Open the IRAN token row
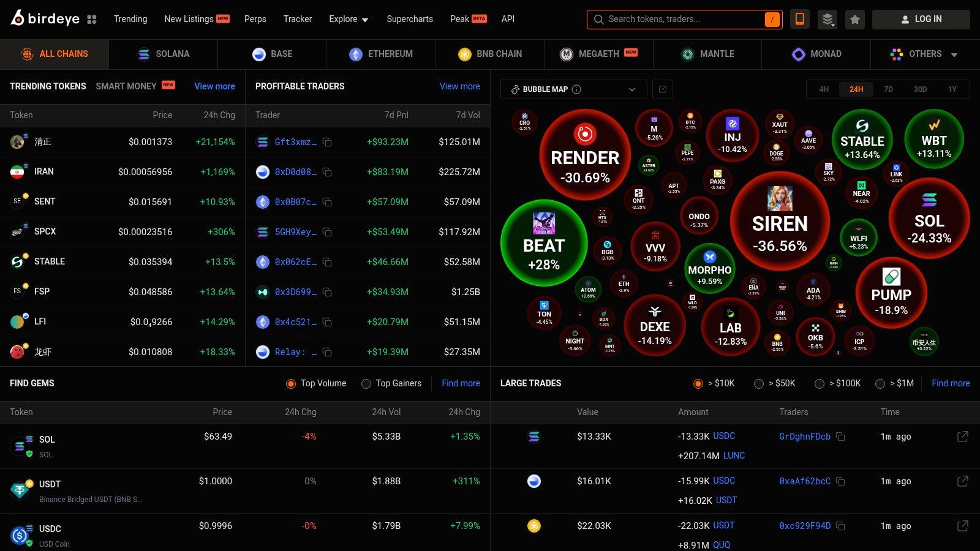This screenshot has height=551, width=980. pos(123,172)
